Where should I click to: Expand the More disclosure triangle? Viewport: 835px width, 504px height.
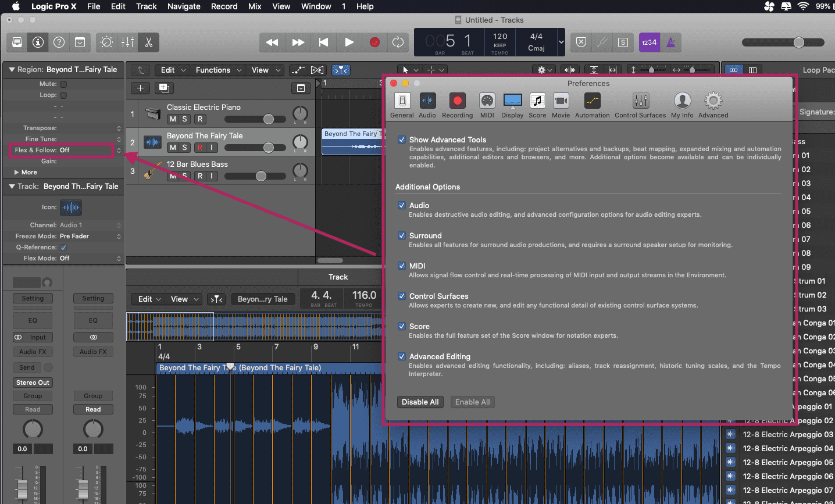(x=16, y=172)
